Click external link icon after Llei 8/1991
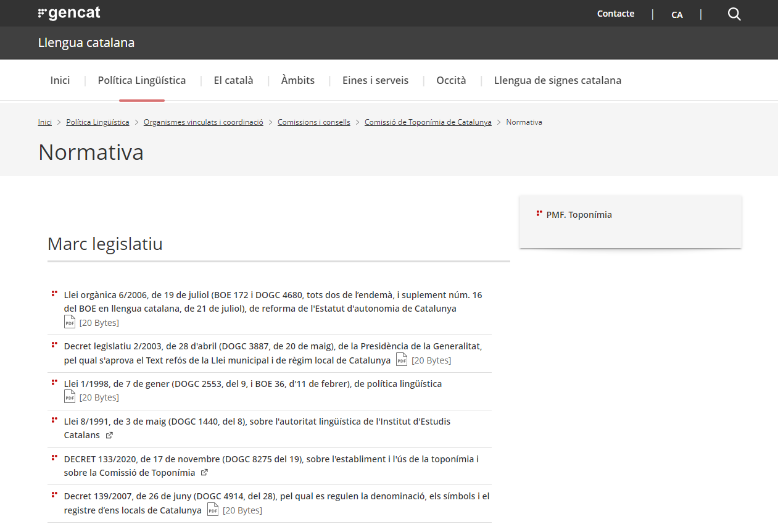 (x=109, y=435)
